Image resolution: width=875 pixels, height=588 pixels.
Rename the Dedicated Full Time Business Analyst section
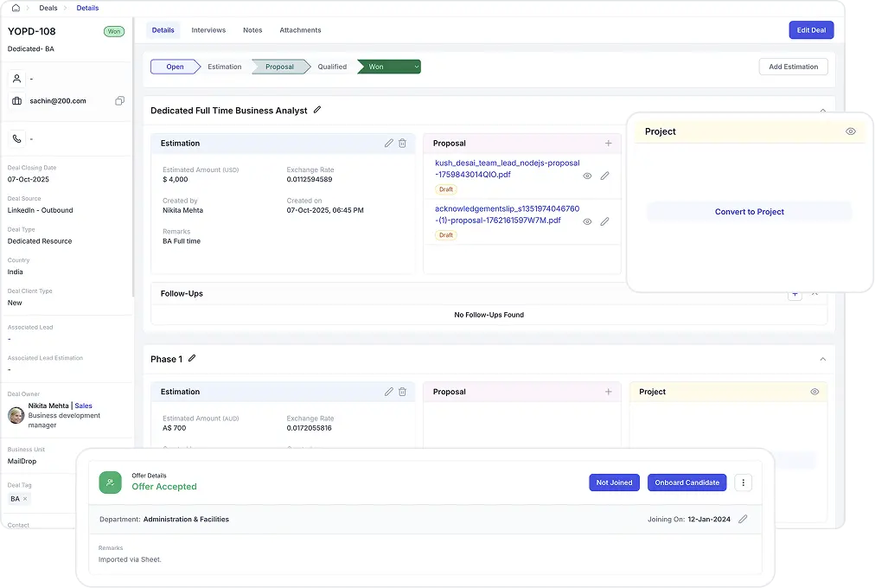(317, 110)
